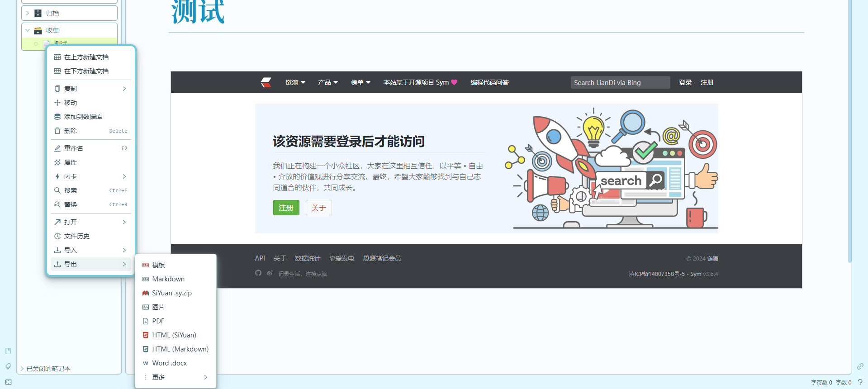868x389 pixels.
Task: Export as HTML (SiYuan)
Action: click(x=176, y=335)
